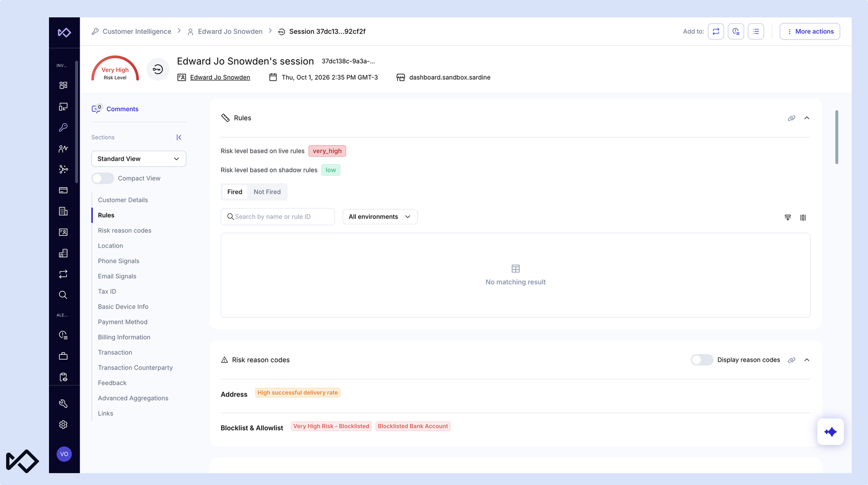Image resolution: width=868 pixels, height=485 pixels.
Task: Open the AI assistant sparkle button
Action: coord(831,432)
